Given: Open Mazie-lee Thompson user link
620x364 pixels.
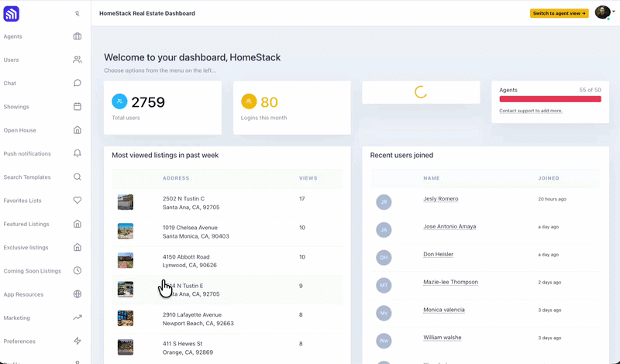Looking at the screenshot, I should click(x=450, y=282).
